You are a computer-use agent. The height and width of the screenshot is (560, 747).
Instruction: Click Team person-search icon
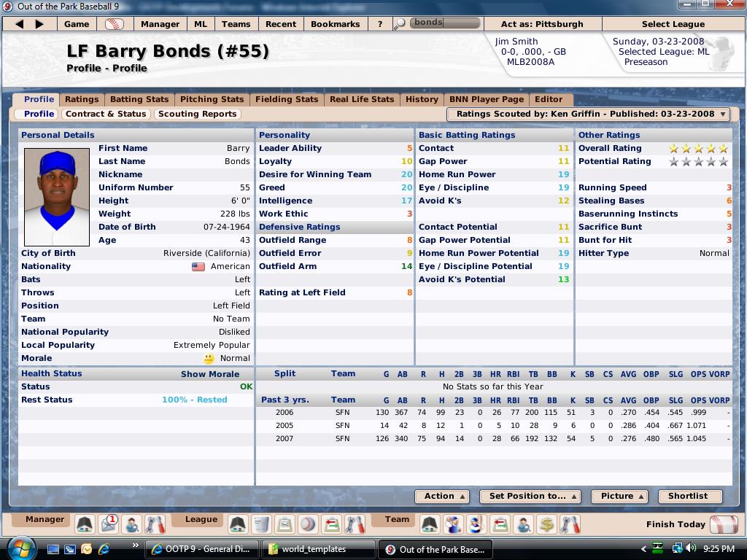pos(524,524)
